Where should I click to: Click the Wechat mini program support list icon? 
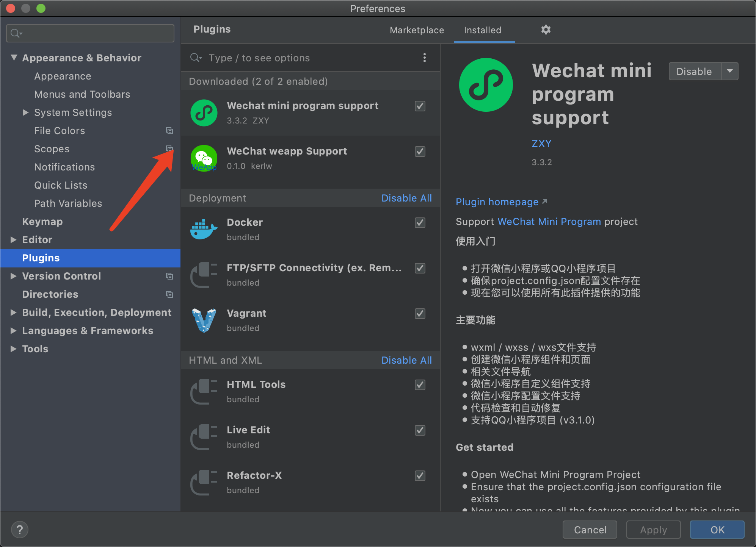[204, 113]
